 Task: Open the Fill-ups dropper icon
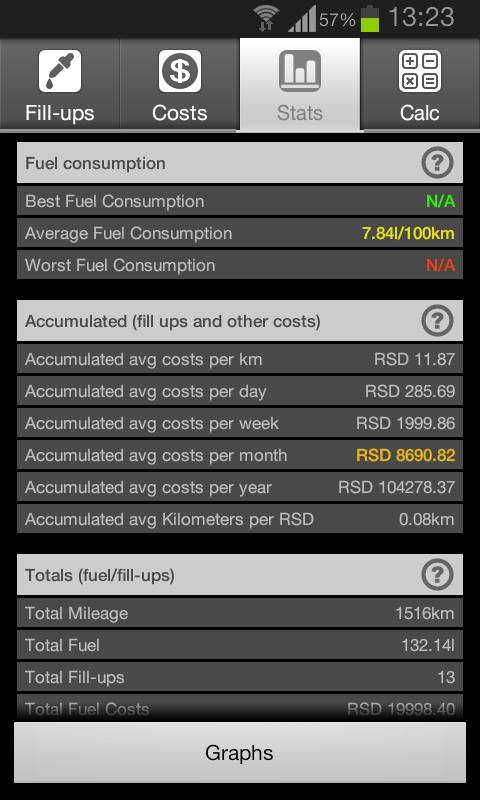(60, 71)
